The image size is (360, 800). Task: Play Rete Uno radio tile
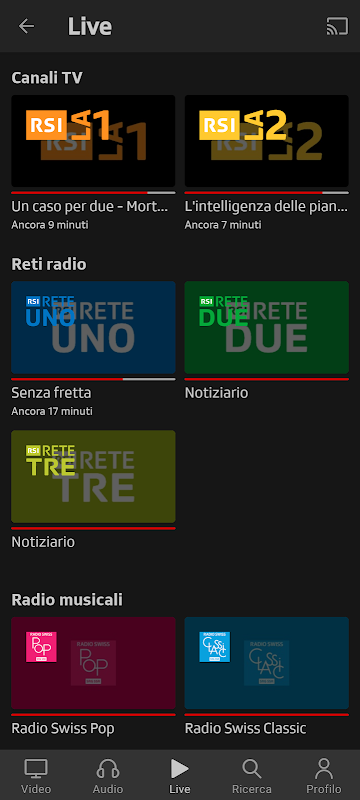click(x=93, y=328)
